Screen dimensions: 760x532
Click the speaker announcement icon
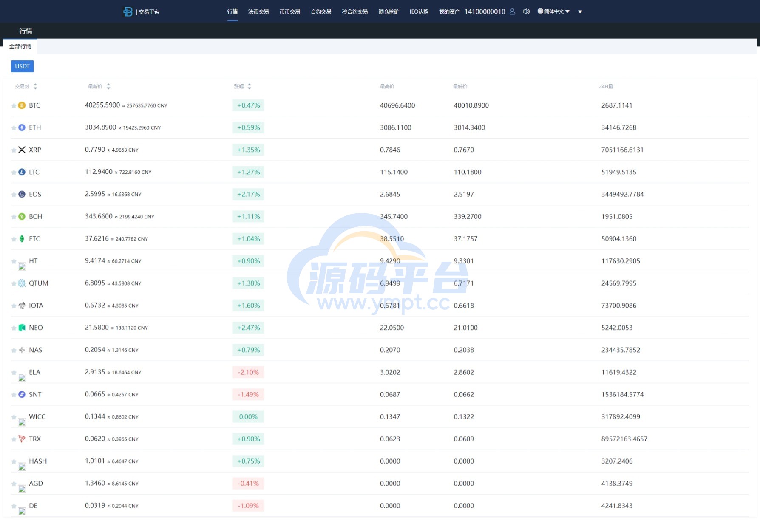526,11
